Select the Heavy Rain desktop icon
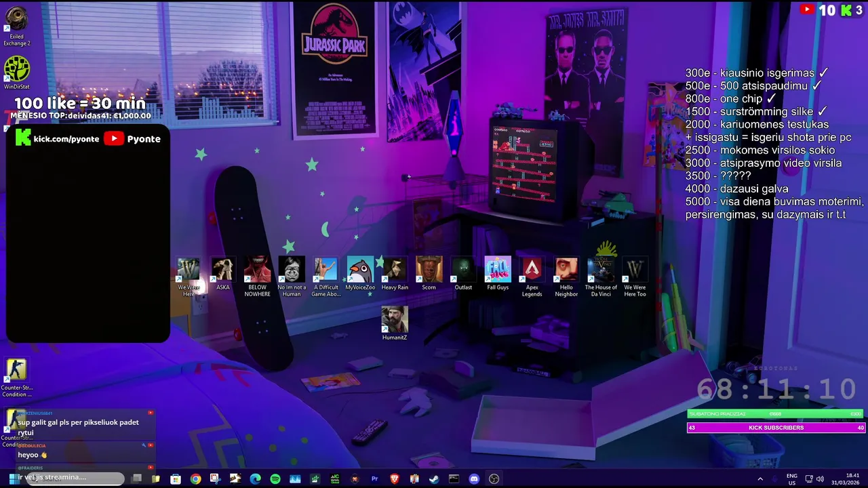The height and width of the screenshot is (488, 868). pyautogui.click(x=395, y=274)
